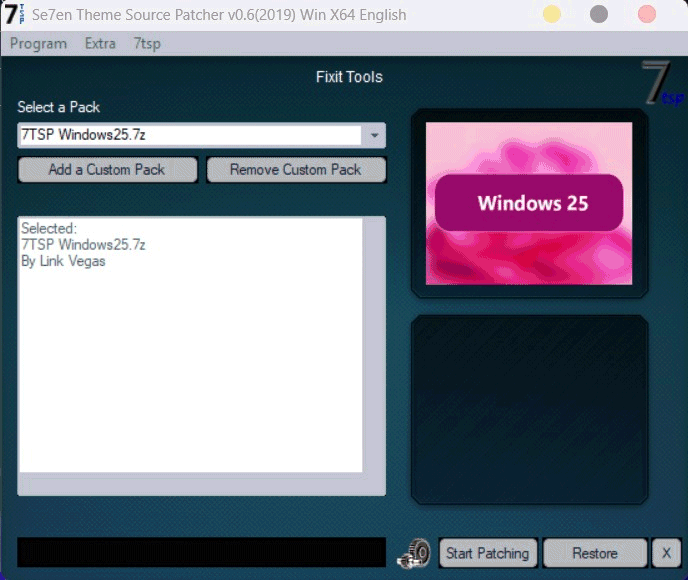Click the red close window button

pos(647,14)
